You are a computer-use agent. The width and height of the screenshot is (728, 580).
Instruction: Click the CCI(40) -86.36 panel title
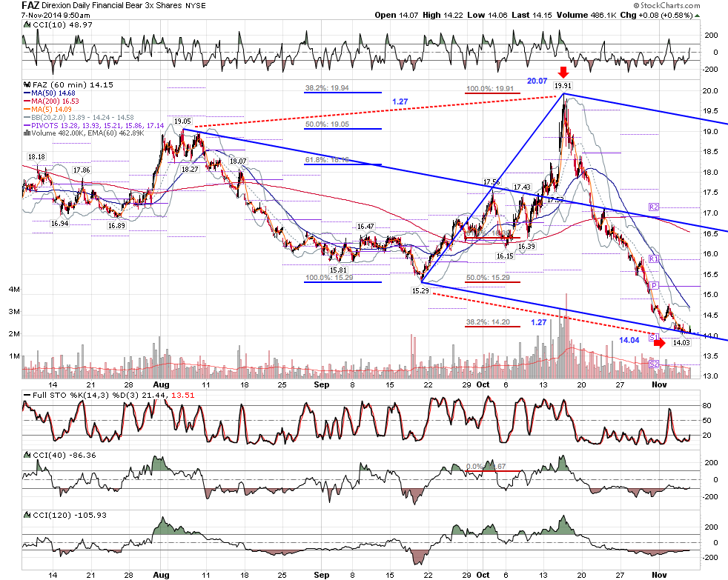[x=64, y=455]
